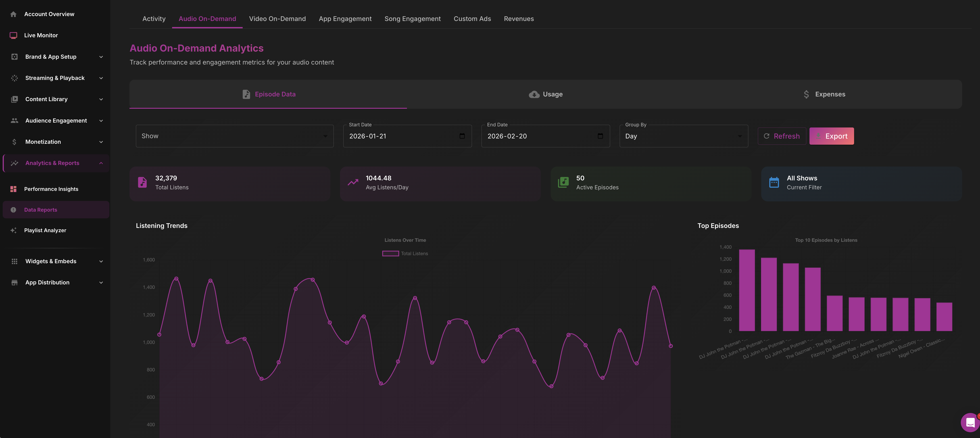This screenshot has width=980, height=438.
Task: Open the Show dropdown filter
Action: (x=234, y=136)
